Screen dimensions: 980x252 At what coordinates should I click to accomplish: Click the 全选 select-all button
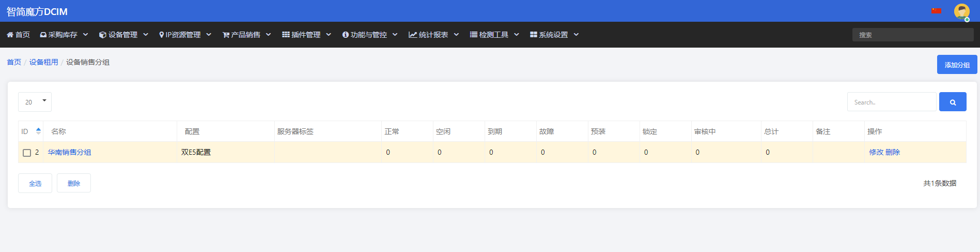[35, 183]
